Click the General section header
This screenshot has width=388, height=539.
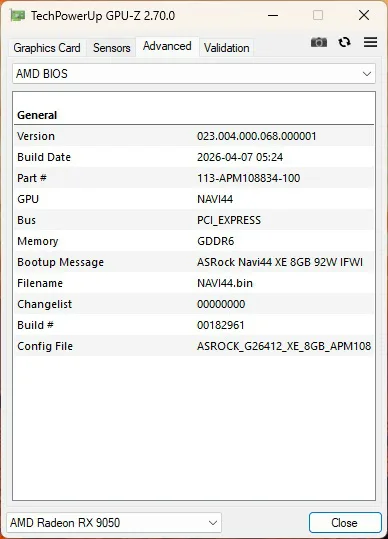tap(37, 115)
